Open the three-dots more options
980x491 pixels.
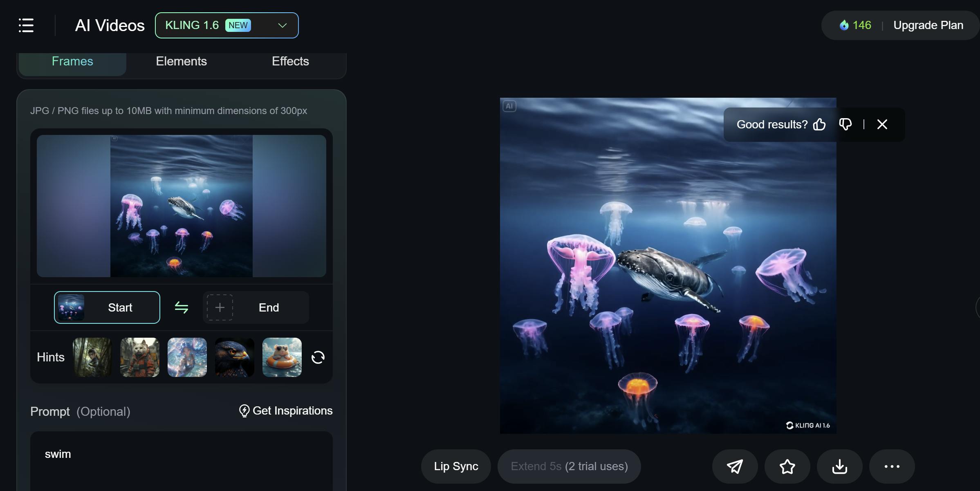tap(892, 466)
